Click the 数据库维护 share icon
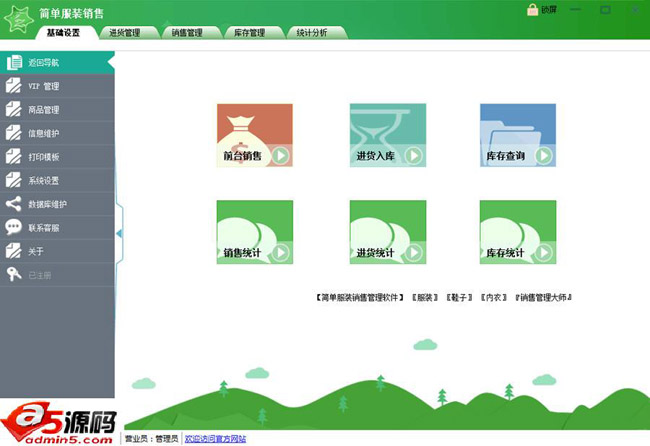The image size is (650, 446). coord(13,204)
